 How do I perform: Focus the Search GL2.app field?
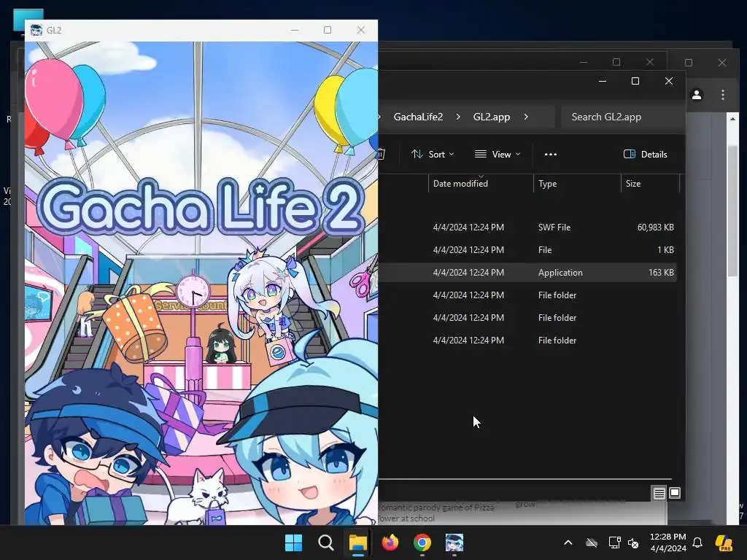click(623, 117)
